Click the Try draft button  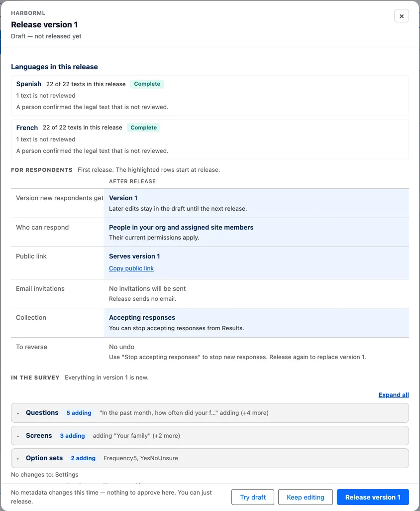tap(253, 497)
